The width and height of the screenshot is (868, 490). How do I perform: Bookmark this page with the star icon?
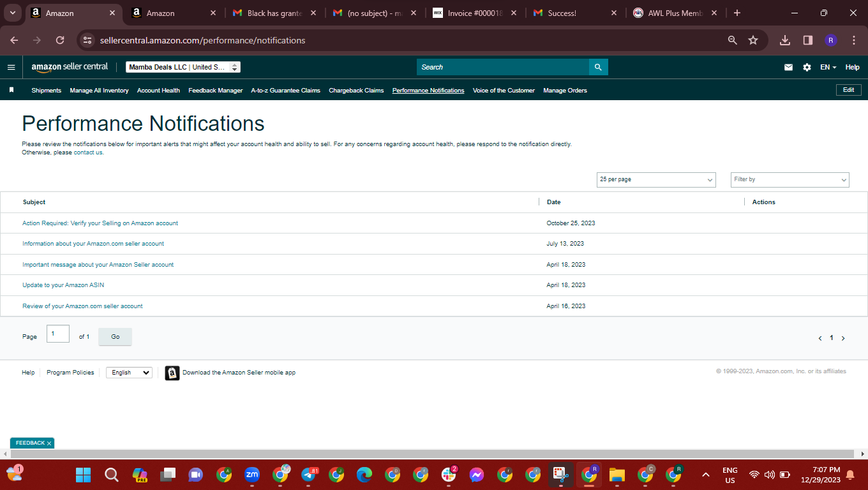(753, 40)
